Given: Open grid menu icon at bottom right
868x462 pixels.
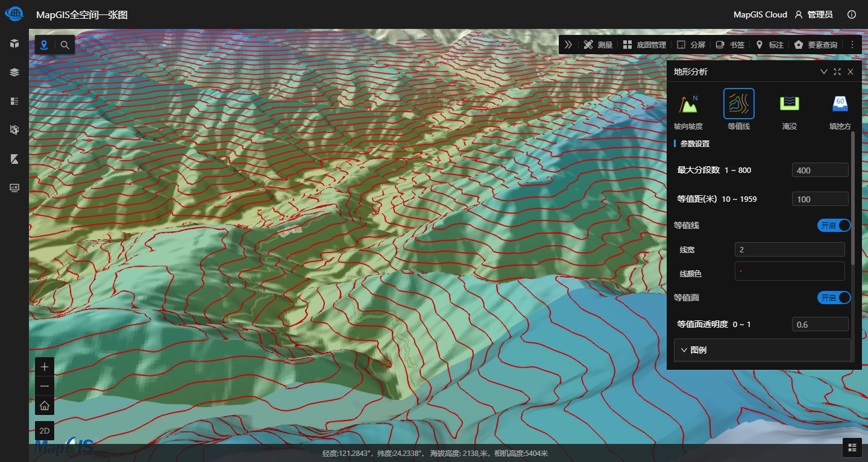Looking at the screenshot, I should [852, 447].
